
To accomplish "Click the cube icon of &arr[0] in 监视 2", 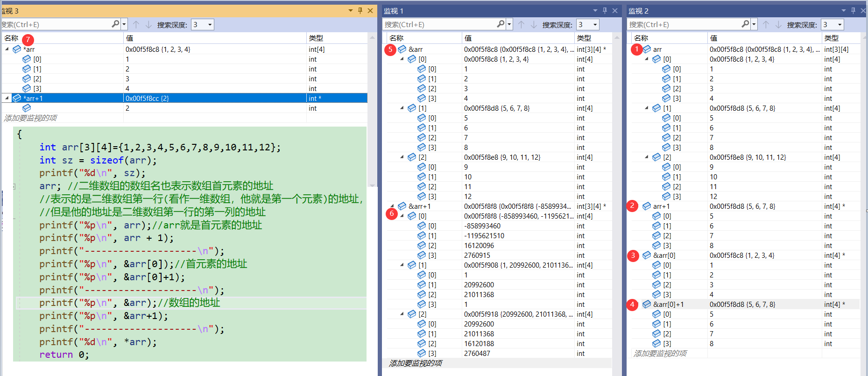I will point(647,255).
